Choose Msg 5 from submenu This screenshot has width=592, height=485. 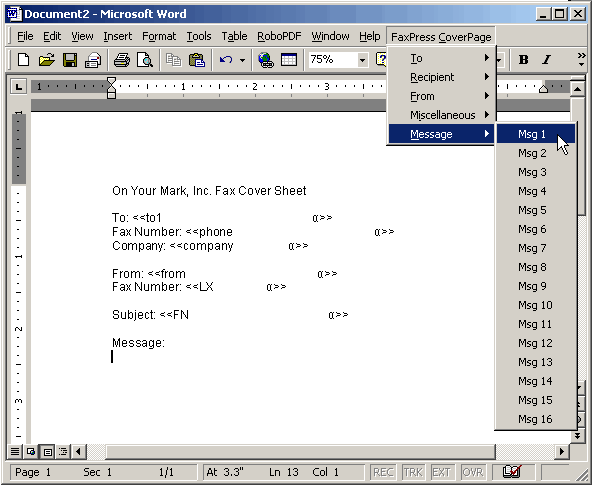tap(536, 210)
